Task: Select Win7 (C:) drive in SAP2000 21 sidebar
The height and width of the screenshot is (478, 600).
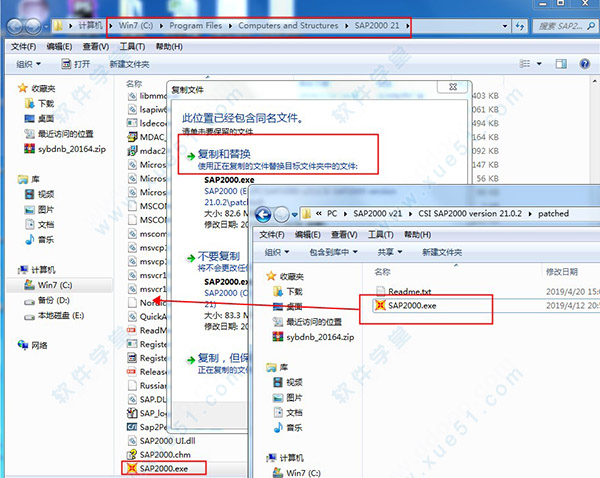Action: pos(48,285)
